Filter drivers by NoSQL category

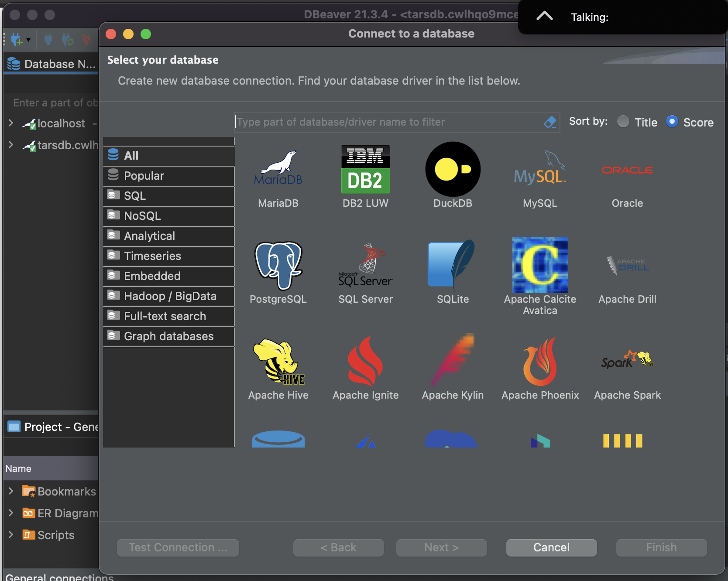(x=169, y=216)
